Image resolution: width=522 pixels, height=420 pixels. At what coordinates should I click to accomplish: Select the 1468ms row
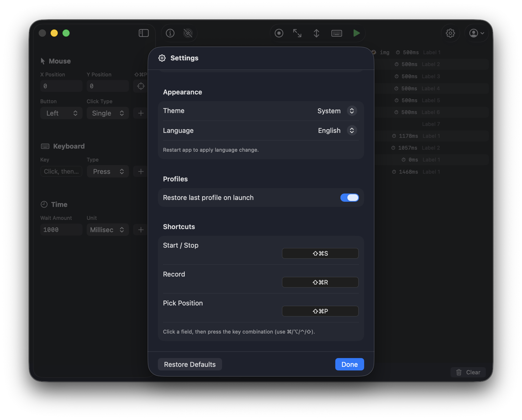(x=431, y=172)
